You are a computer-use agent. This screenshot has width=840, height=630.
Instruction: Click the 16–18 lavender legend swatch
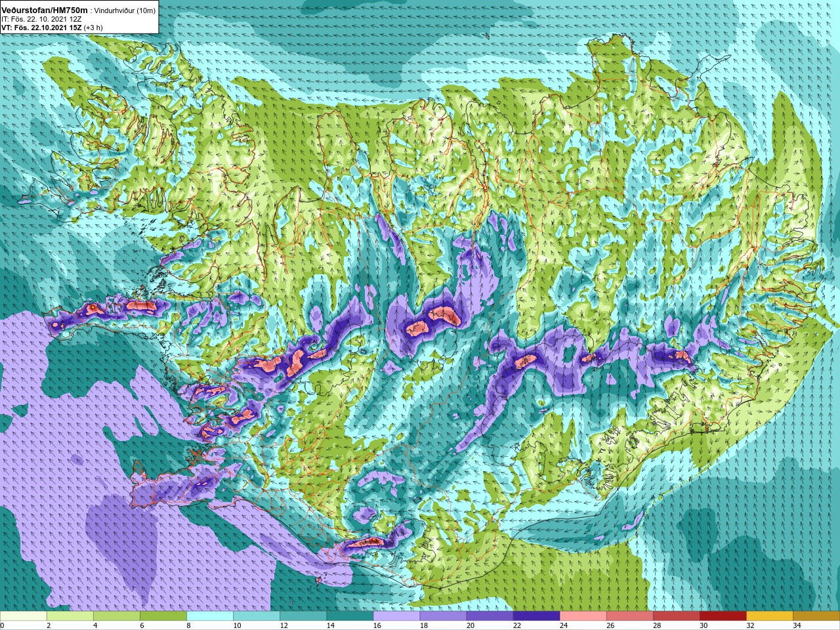(x=396, y=616)
